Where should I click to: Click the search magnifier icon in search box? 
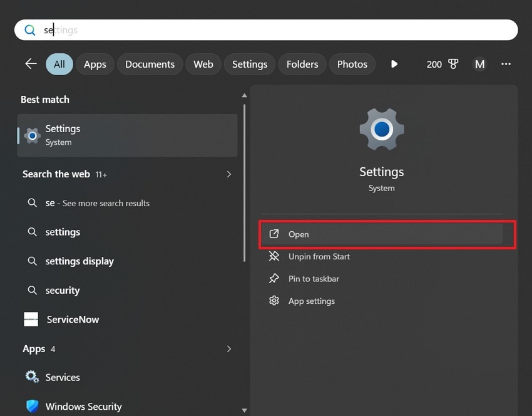click(x=30, y=30)
